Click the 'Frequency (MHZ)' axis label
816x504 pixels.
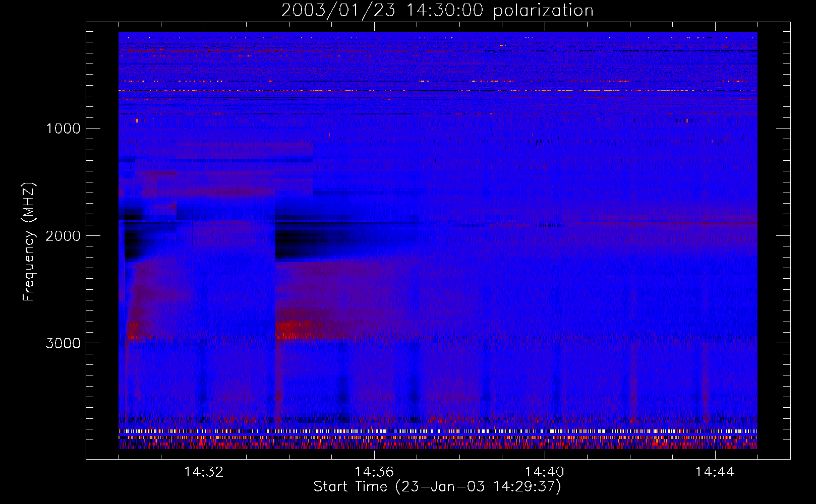coord(29,242)
